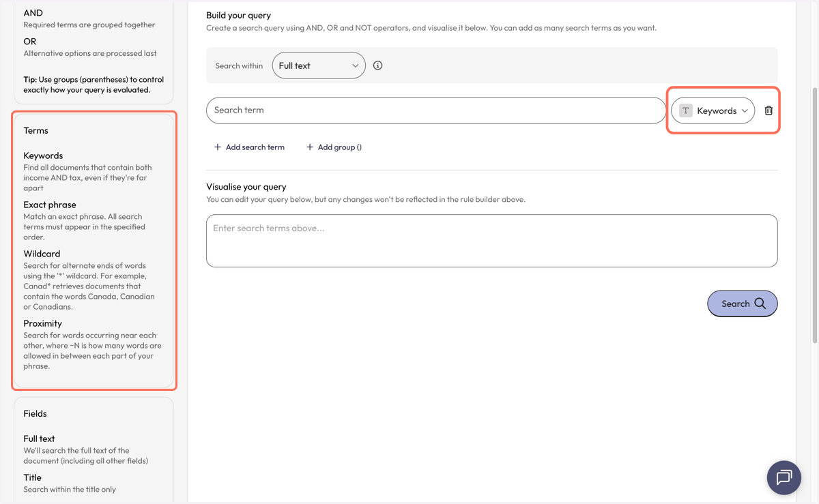Viewport: 819px width, 504px height.
Task: Click plus icon next to Add group ()
Action: 310,147
